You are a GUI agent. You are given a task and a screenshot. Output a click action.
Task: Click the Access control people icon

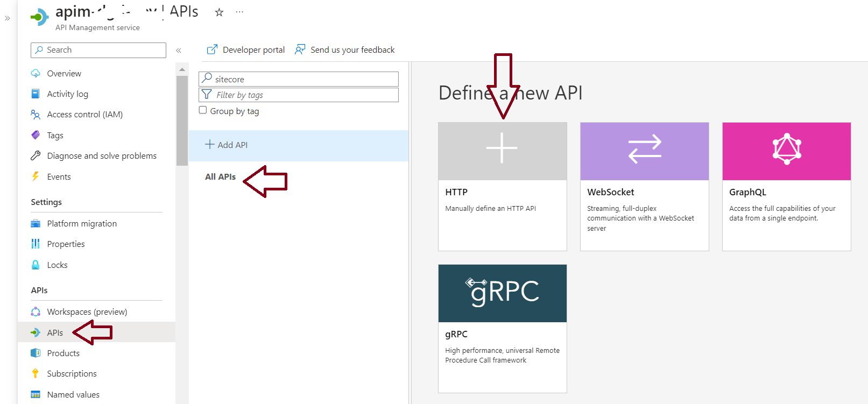click(36, 115)
